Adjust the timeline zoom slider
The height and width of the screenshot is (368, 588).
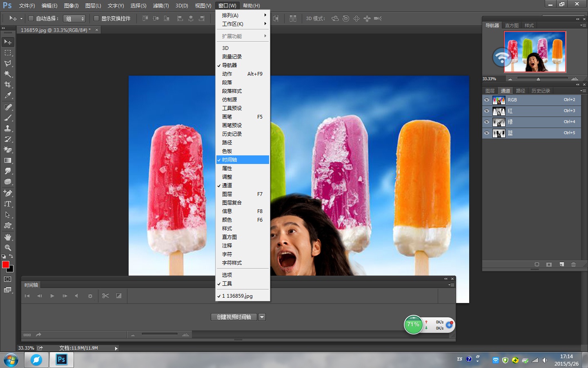160,334
